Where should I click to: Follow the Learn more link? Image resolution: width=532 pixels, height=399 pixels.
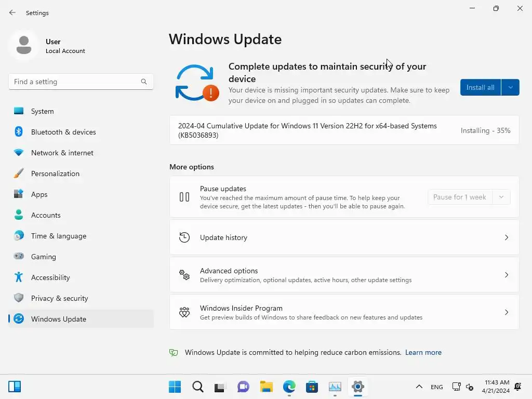point(423,353)
